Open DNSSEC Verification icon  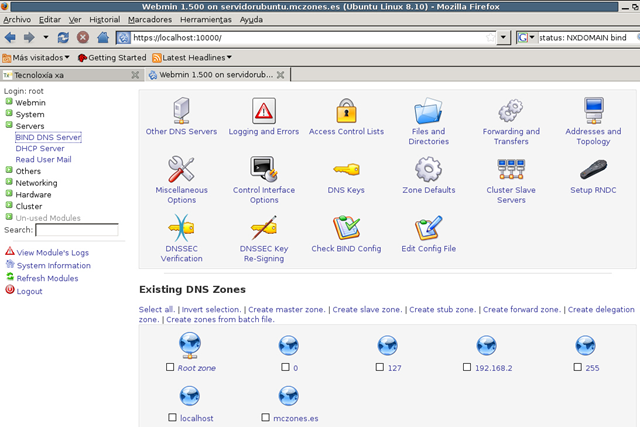[181, 227]
